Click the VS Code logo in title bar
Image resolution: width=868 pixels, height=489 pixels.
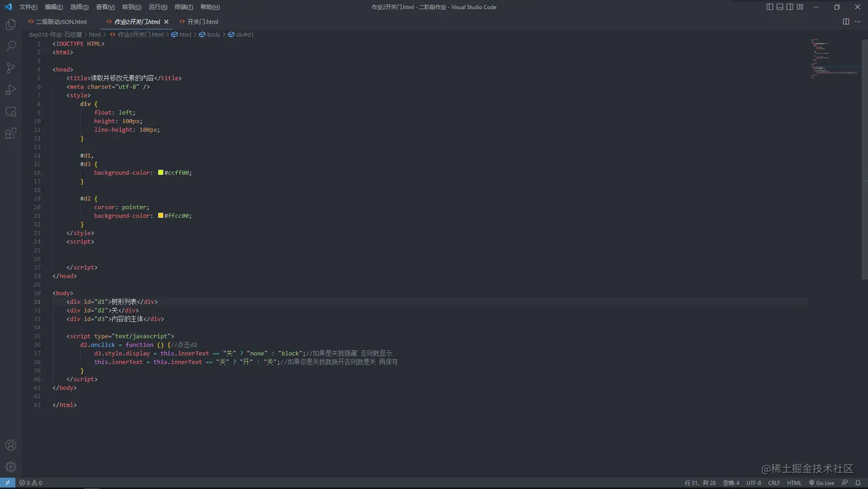click(x=8, y=7)
